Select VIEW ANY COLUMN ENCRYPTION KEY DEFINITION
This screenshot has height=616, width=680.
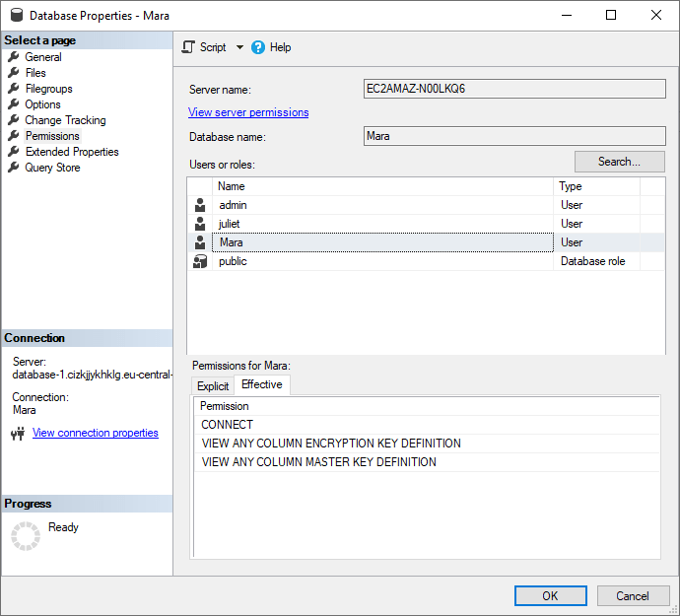(x=427, y=444)
